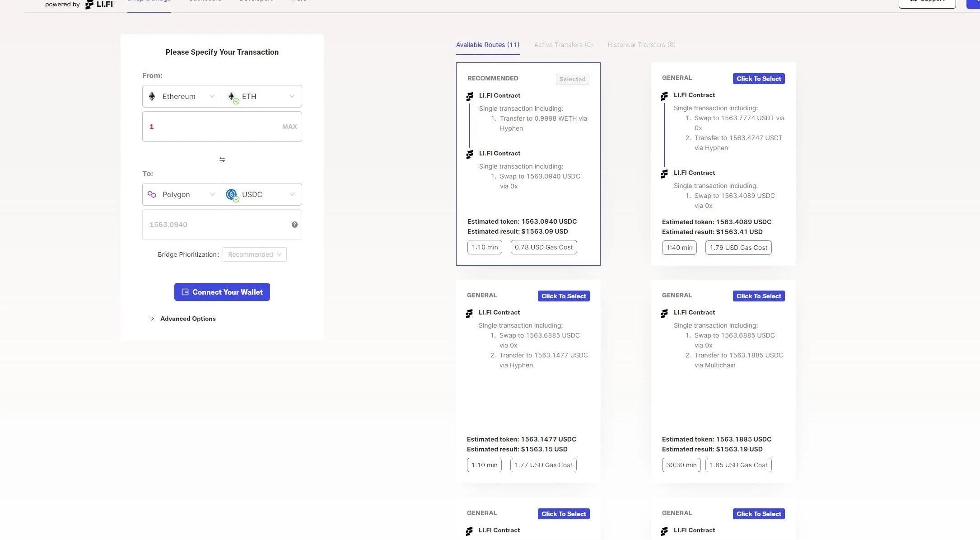The width and height of the screenshot is (980, 540).
Task: Click LI.FI icon in the 1563.1477 USDC route
Action: tap(469, 313)
